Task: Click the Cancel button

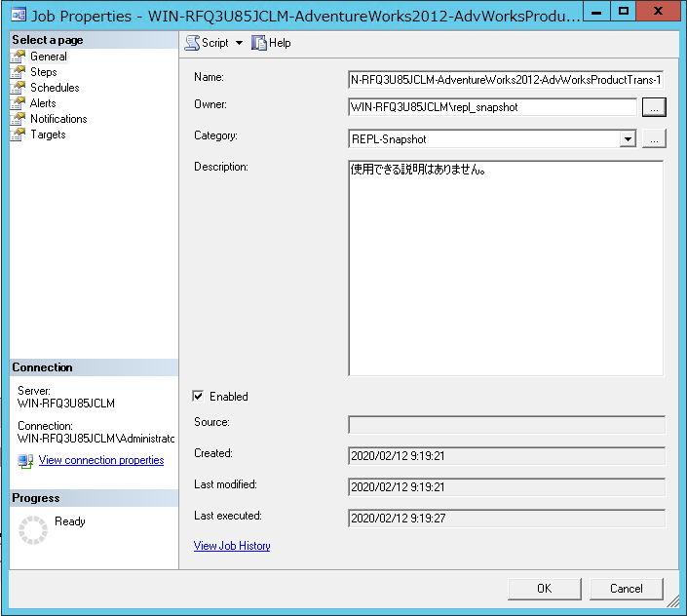Action: [627, 589]
